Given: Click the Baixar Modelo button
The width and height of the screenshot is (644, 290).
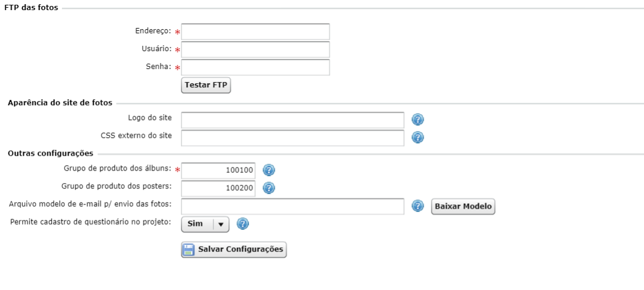Looking at the screenshot, I should (x=463, y=206).
